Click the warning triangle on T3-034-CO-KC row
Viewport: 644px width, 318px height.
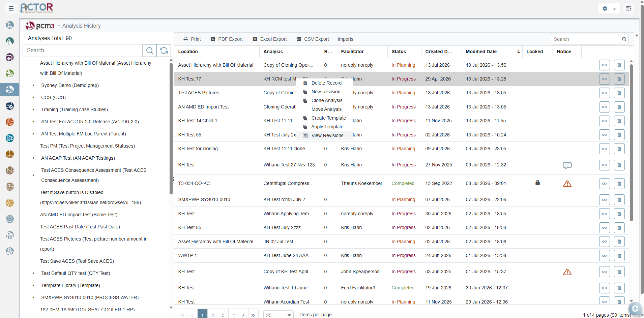[567, 184]
